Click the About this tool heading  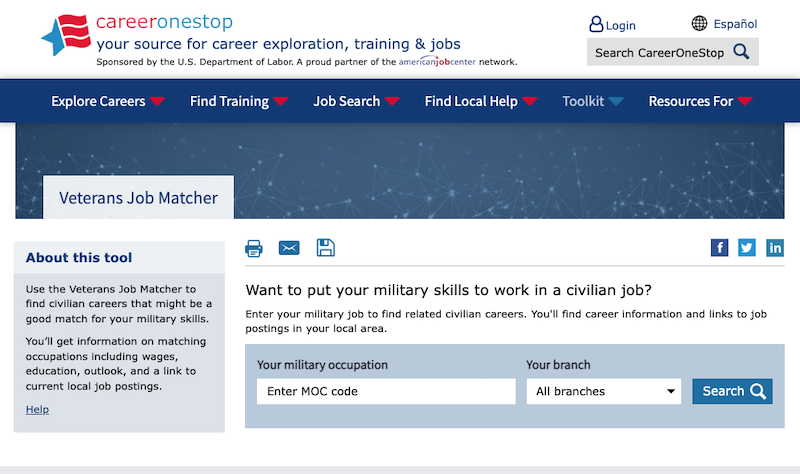click(x=79, y=258)
